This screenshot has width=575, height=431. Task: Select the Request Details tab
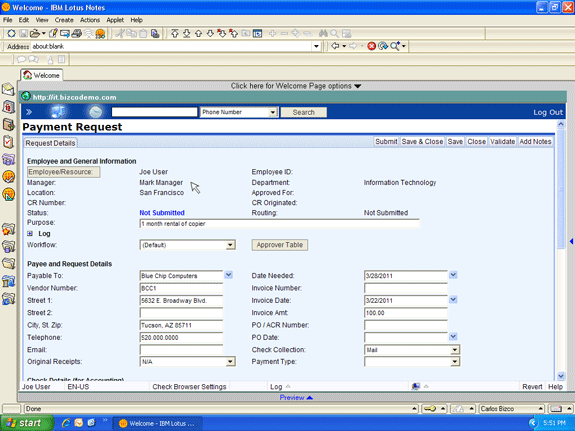(50, 143)
